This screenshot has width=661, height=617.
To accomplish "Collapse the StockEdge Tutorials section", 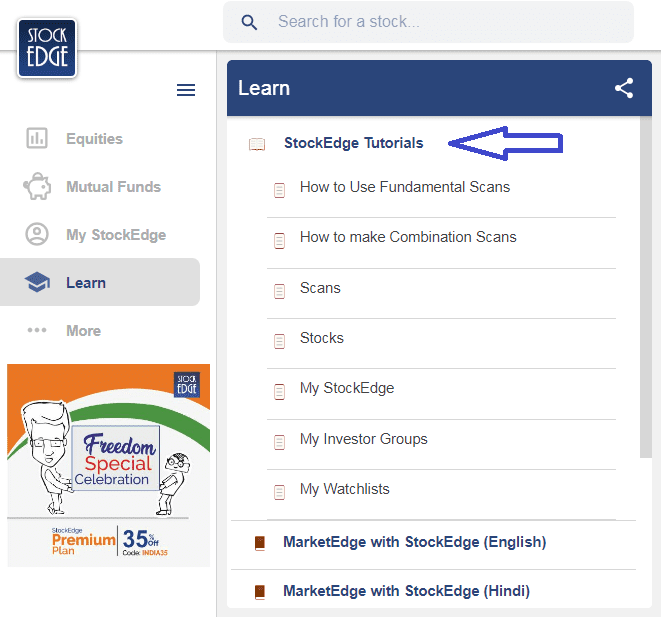I will (x=353, y=143).
